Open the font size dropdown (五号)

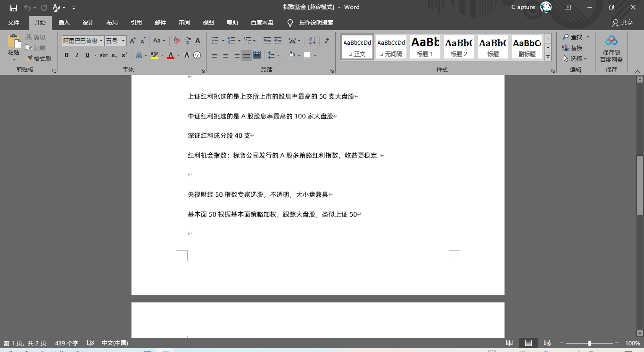124,41
